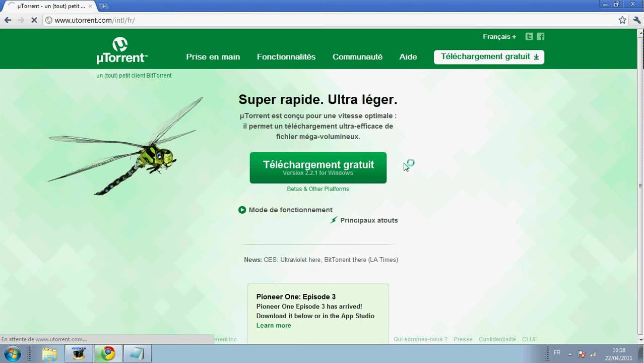Open the Communauté menu item

pos(357,57)
